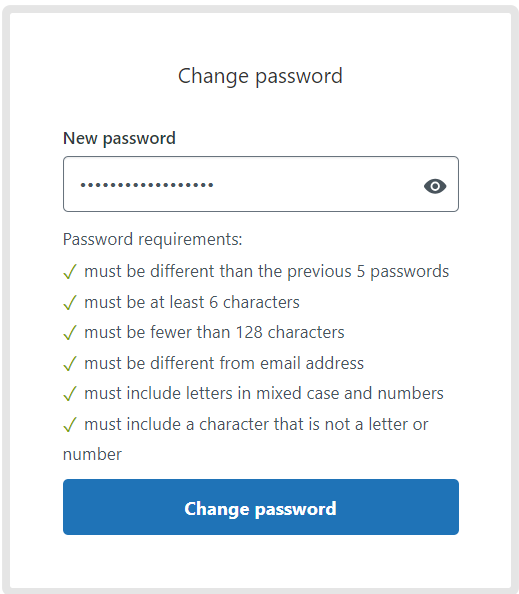The image size is (519, 594).
Task: Click checkmark beside at least 6 characters
Action: point(70,302)
